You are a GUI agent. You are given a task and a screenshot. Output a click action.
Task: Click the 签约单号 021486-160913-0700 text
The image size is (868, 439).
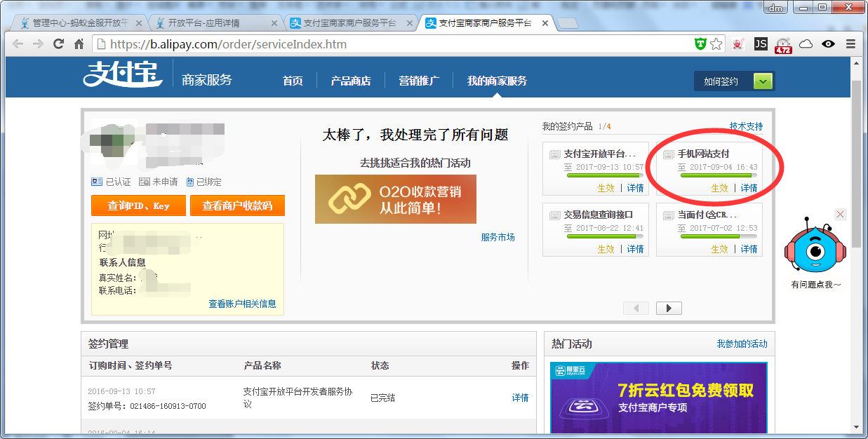pyautogui.click(x=147, y=406)
